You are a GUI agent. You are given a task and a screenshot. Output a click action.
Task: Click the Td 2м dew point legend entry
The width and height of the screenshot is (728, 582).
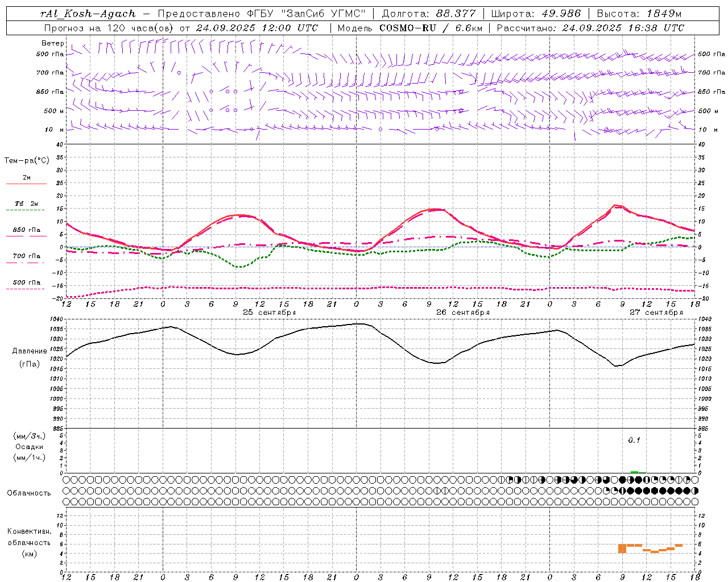coord(26,203)
